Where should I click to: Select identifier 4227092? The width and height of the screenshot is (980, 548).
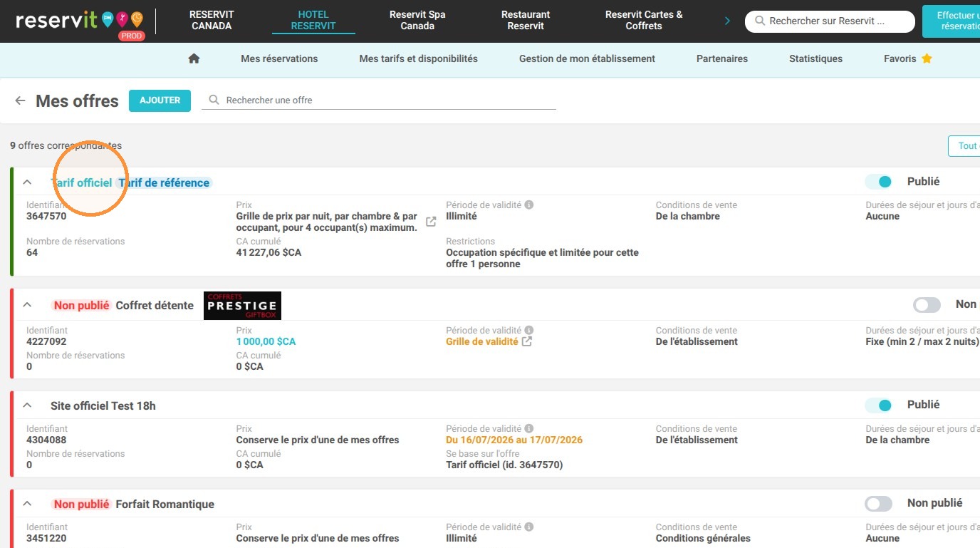tap(46, 341)
